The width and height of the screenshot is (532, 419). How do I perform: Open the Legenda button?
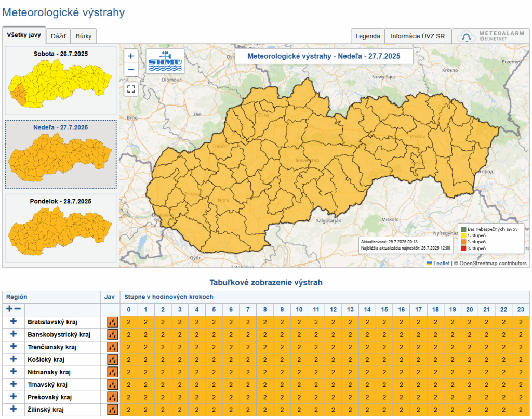pyautogui.click(x=367, y=36)
